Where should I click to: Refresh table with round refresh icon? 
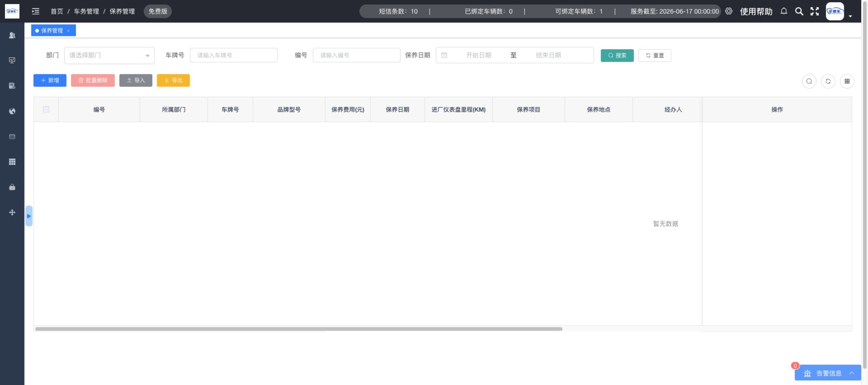tap(828, 81)
